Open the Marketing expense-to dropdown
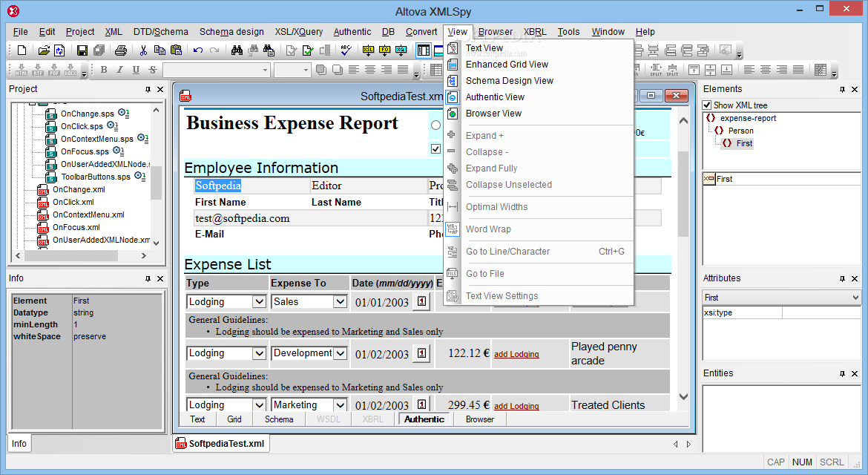This screenshot has height=475, width=868. [x=339, y=405]
